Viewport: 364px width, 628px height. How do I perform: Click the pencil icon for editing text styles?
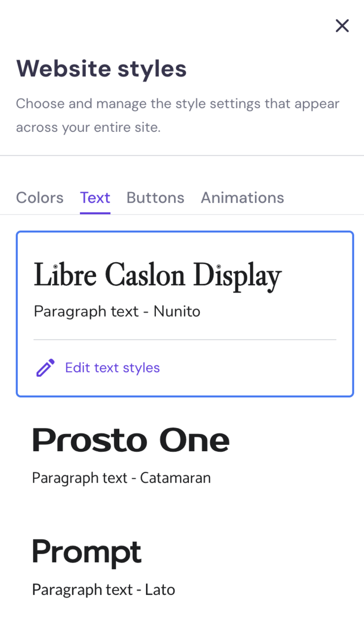[45, 368]
